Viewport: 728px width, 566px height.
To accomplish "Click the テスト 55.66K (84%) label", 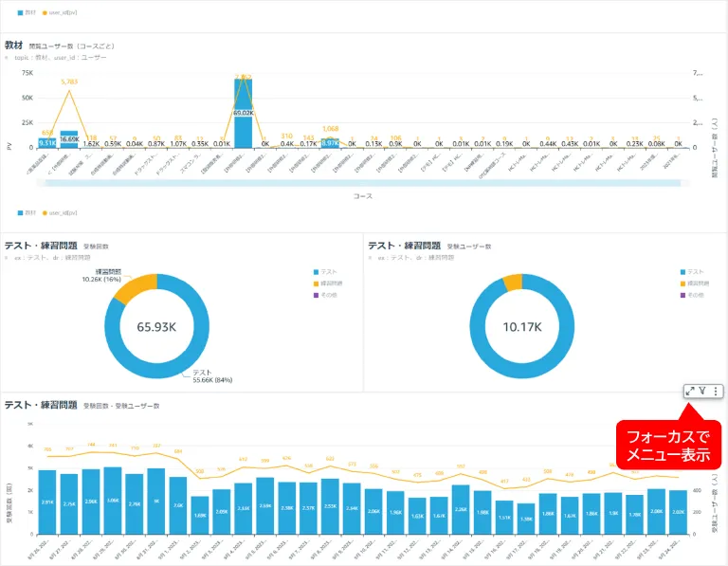I will [212, 376].
